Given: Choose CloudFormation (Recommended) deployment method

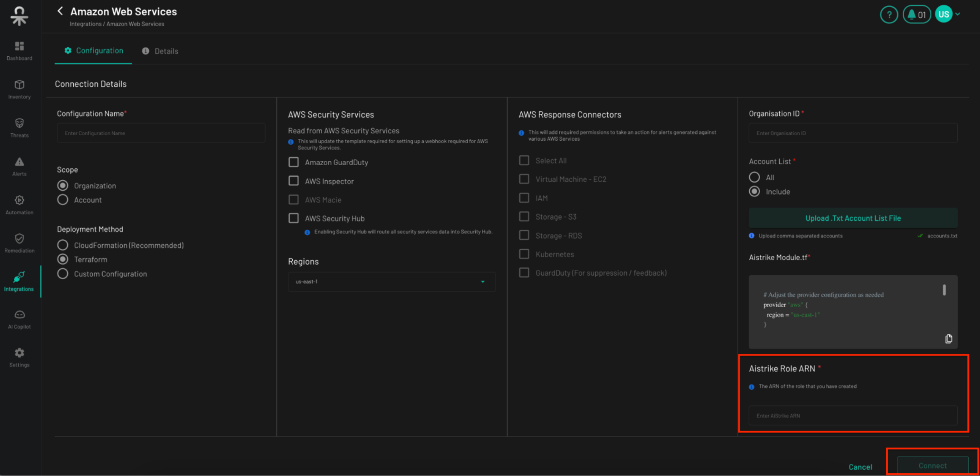Looking at the screenshot, I should (63, 245).
